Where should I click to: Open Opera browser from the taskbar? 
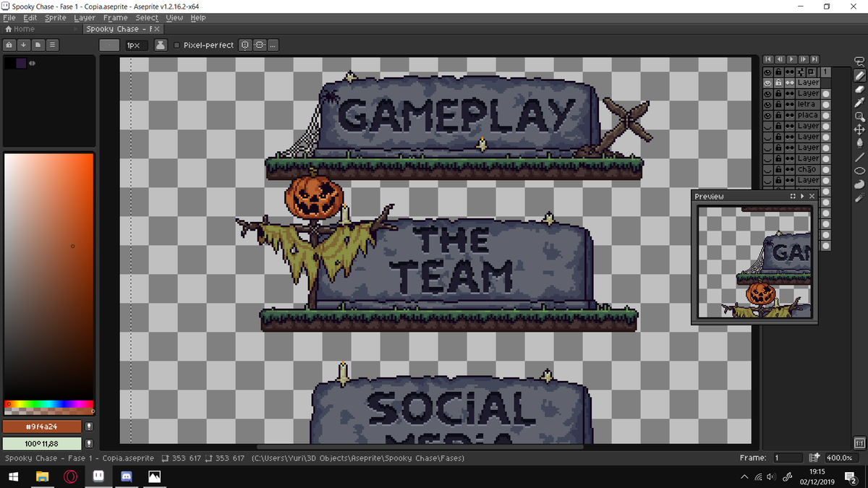70,477
